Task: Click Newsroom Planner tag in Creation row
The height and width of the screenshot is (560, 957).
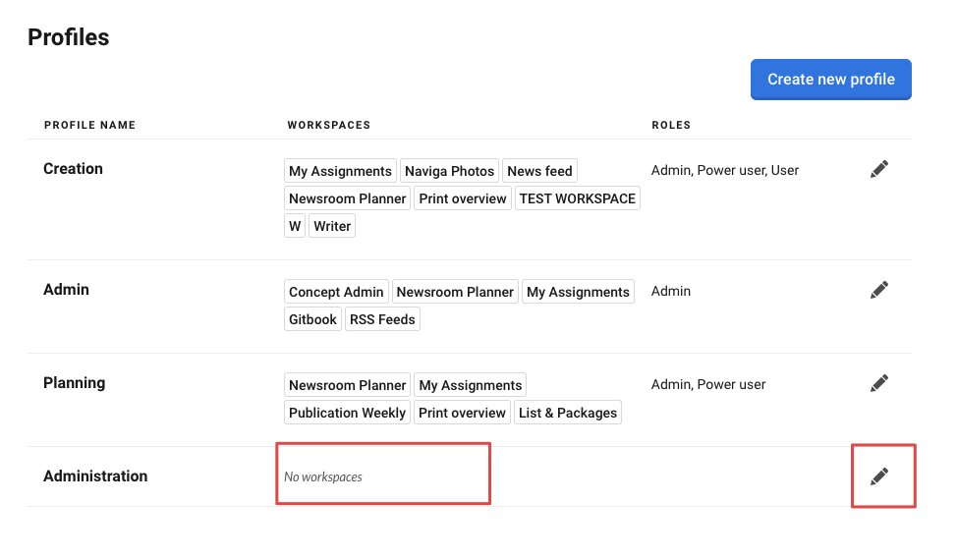Action: [347, 198]
